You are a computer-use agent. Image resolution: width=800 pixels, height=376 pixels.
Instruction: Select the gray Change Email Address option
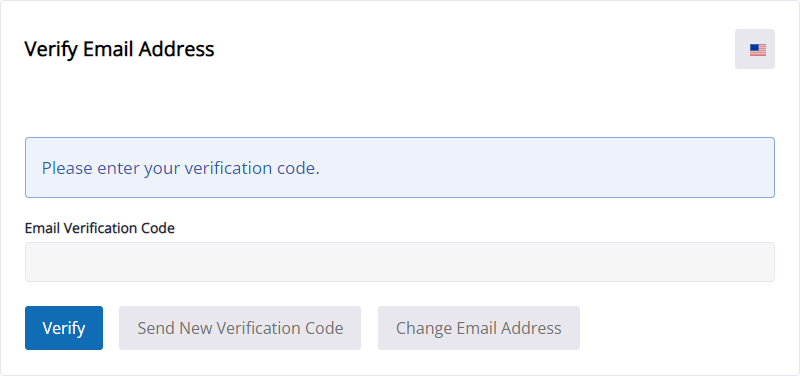(x=479, y=328)
